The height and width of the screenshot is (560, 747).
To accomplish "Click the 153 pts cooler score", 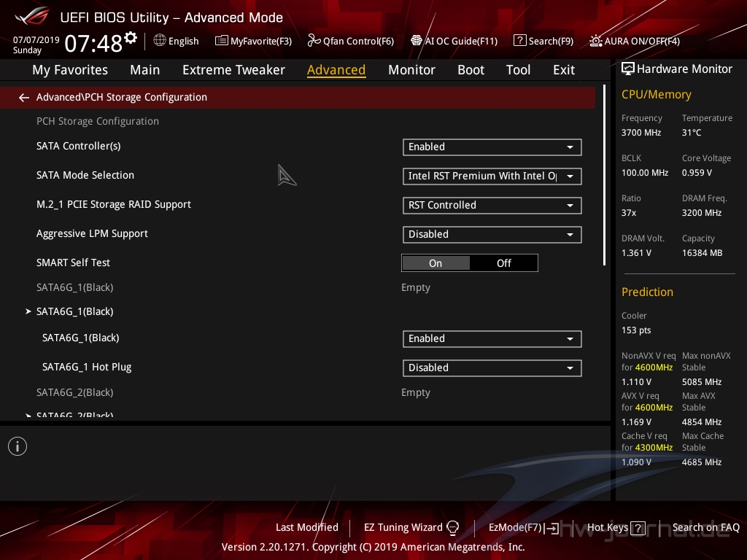I will (636, 330).
